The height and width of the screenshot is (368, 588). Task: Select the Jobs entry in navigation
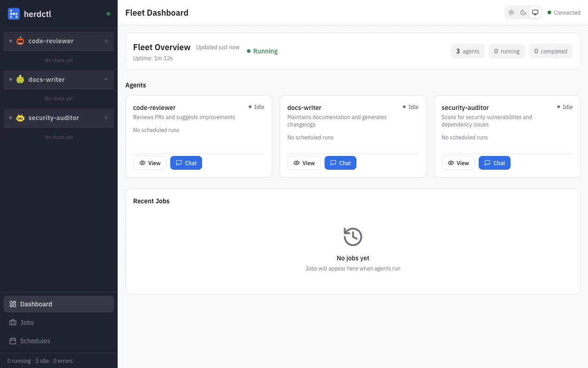27,322
